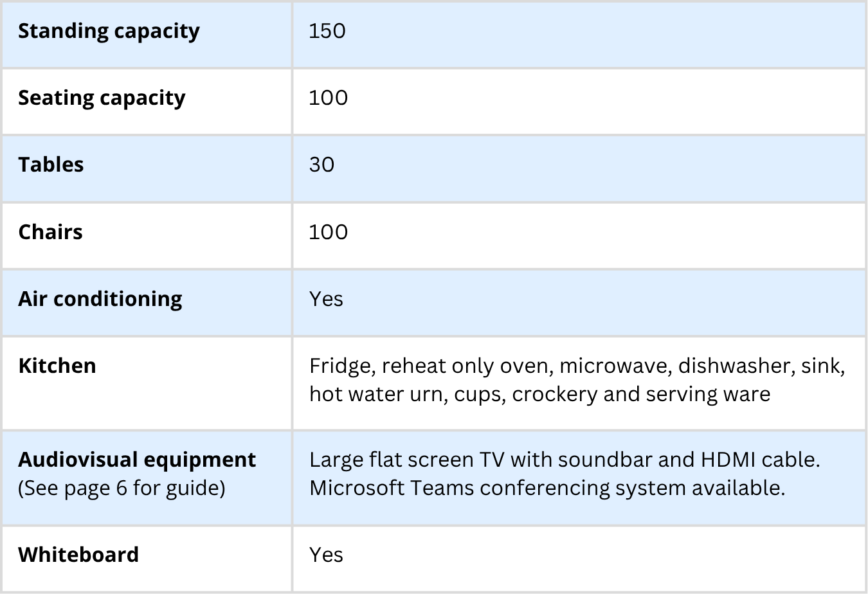Viewport: 868px width, 594px height.
Task: Click the 'Large flat screen TV' text line
Action: click(564, 460)
